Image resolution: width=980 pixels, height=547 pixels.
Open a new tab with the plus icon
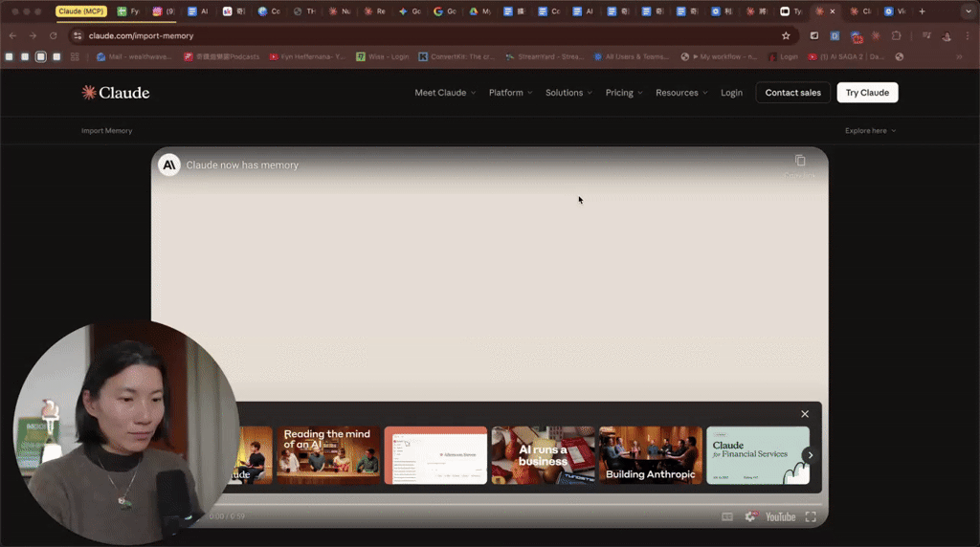tap(922, 11)
